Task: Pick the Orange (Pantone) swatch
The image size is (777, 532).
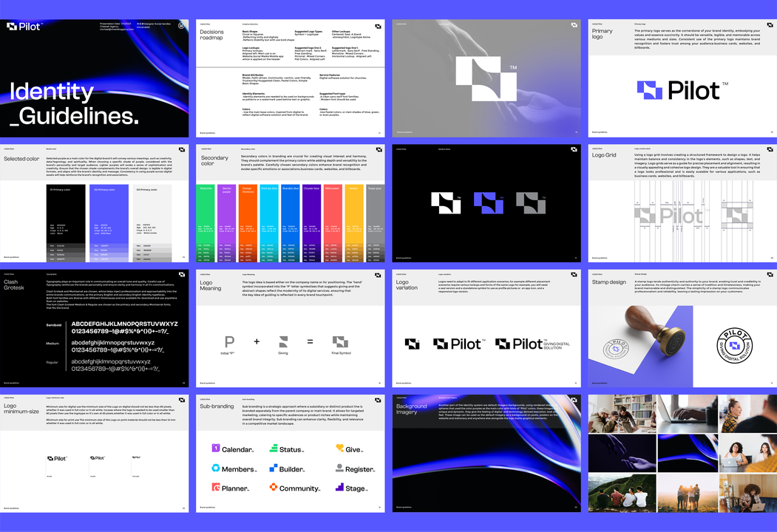Action: pyautogui.click(x=248, y=223)
